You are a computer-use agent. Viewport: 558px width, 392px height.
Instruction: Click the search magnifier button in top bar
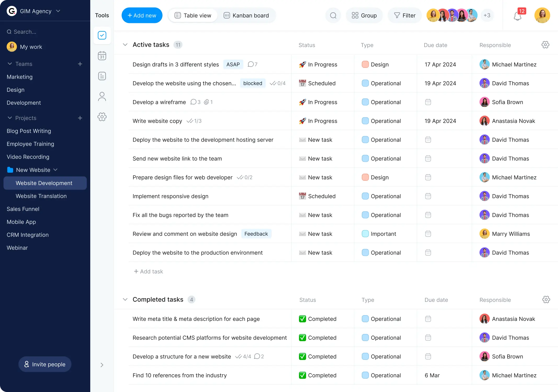(x=333, y=15)
